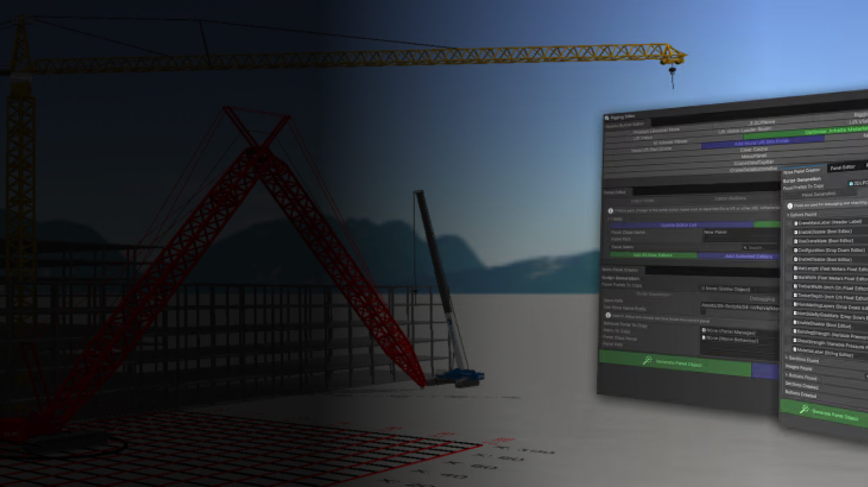Click the MenuPanel button
Screen dimensions: 868x487
pos(754,157)
